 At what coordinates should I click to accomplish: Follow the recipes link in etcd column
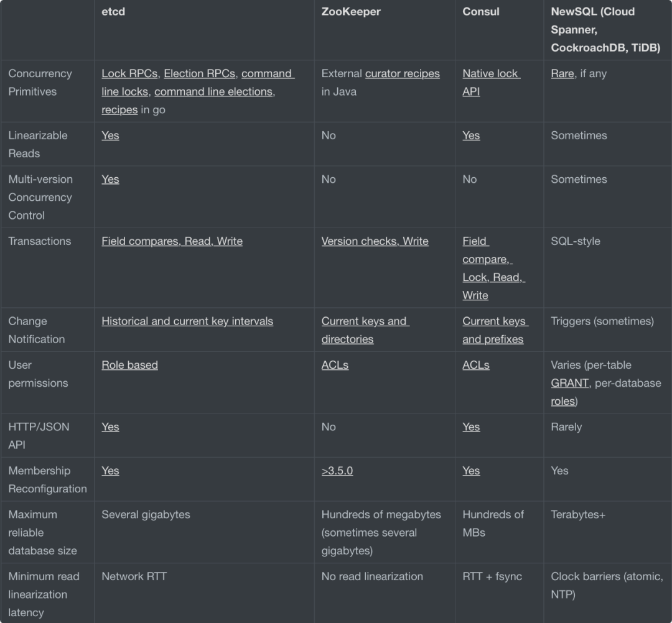[119, 109]
